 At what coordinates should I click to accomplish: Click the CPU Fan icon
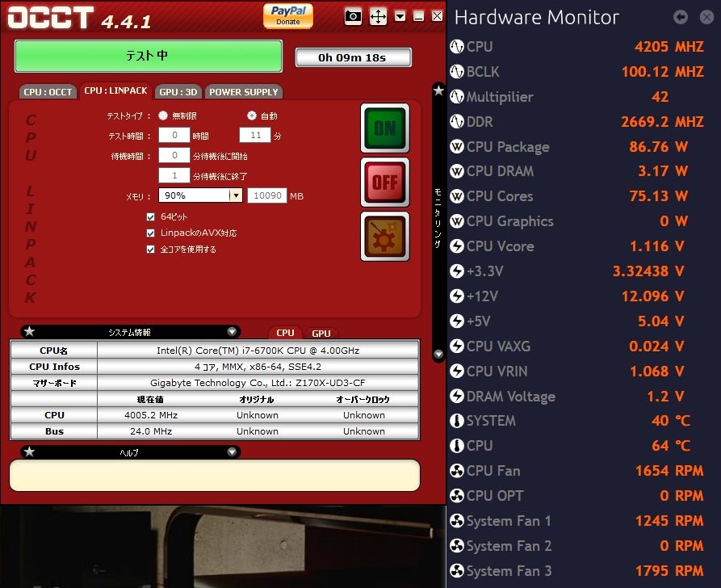click(457, 471)
